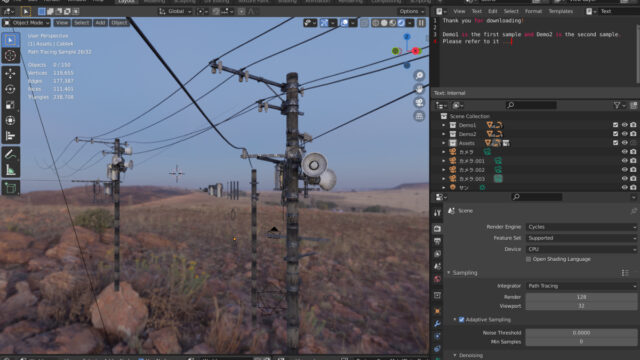Screen dimensions: 640x360
Task: Exclude Assets collection via its checkbox
Action: click(x=616, y=143)
